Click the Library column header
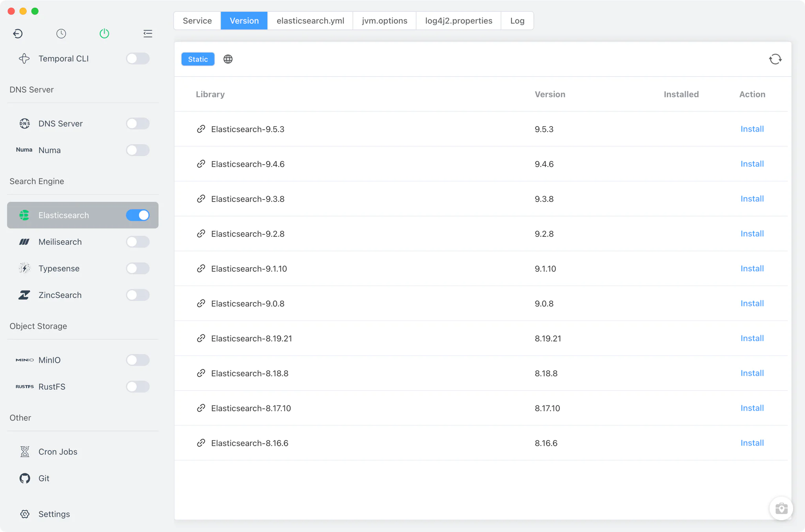The image size is (805, 532). pyautogui.click(x=210, y=94)
